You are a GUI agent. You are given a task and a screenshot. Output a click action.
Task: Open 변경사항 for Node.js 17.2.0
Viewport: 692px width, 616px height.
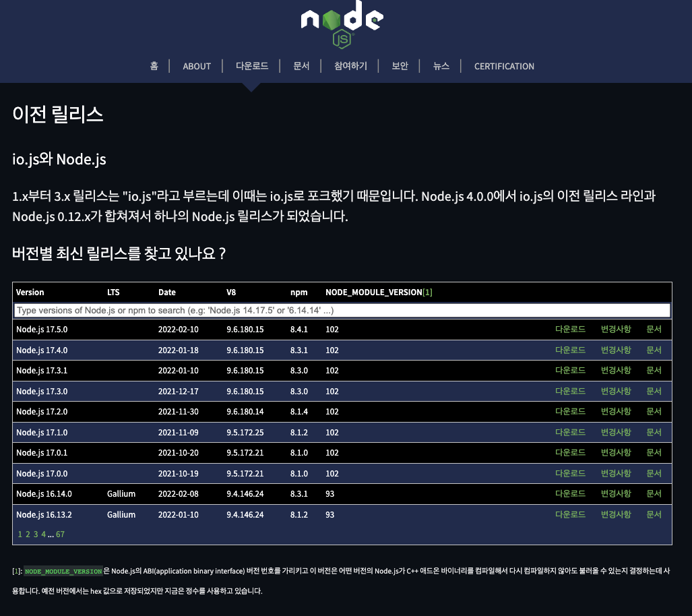point(616,412)
